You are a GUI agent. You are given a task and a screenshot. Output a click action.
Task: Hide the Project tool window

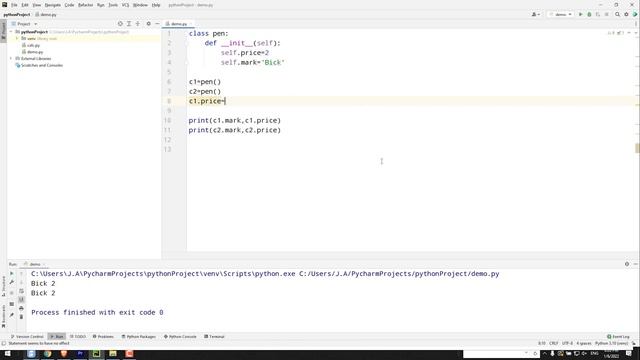click(x=157, y=24)
